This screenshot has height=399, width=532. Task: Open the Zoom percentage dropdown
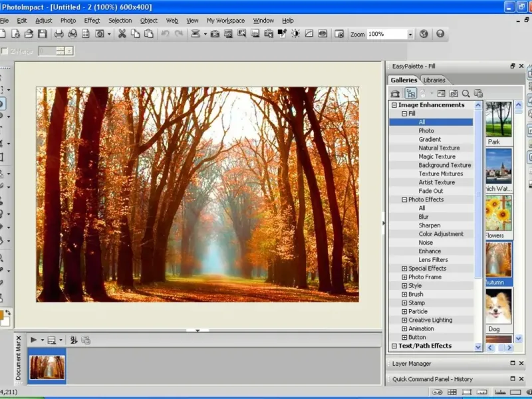[410, 34]
